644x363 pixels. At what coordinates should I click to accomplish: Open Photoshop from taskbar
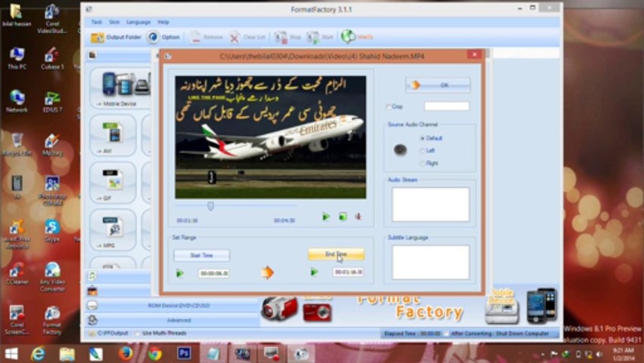coord(184,353)
